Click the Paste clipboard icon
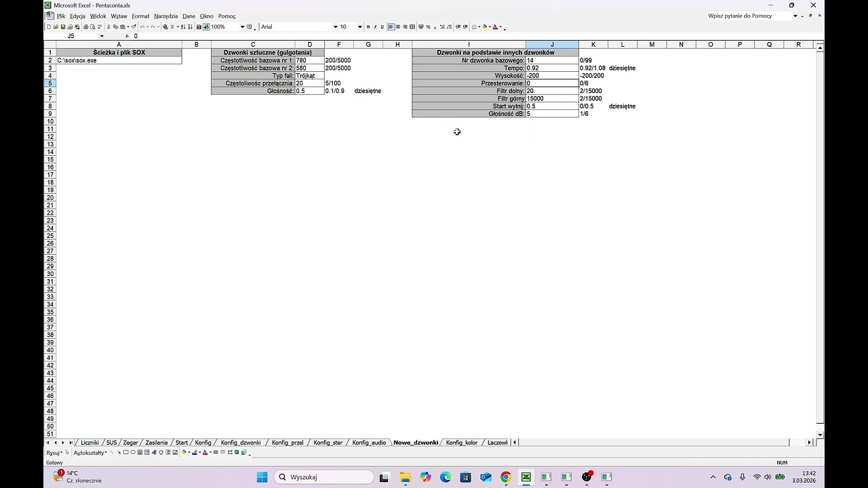Image resolution: width=868 pixels, height=488 pixels. click(122, 27)
